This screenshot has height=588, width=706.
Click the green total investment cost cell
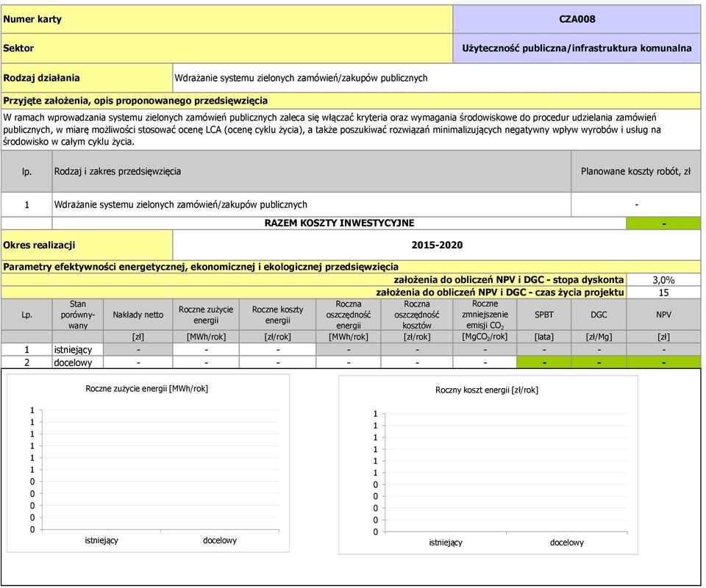663,223
